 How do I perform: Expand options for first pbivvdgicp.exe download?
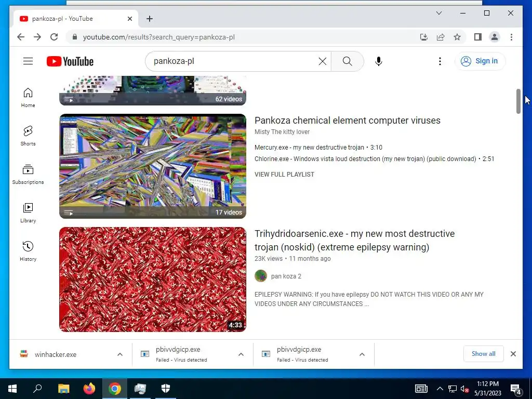241,354
